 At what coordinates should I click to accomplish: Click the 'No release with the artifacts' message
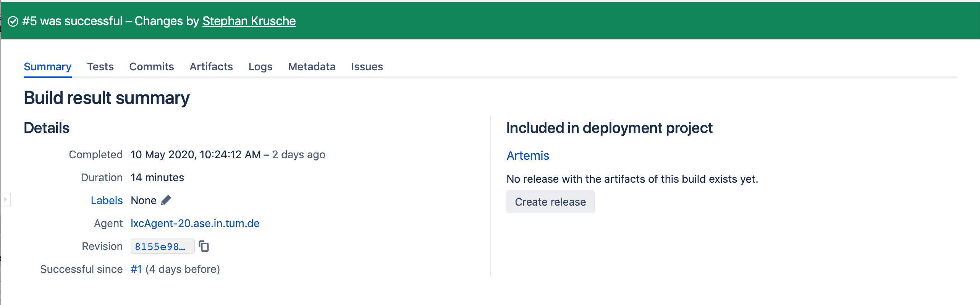click(x=632, y=179)
